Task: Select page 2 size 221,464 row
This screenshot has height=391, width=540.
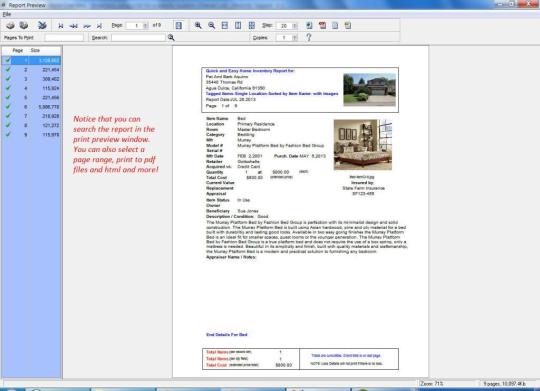Action: click(32, 70)
